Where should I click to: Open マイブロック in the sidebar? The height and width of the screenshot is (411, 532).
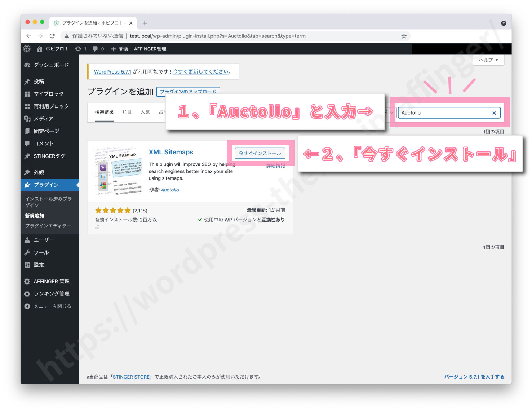pos(50,94)
